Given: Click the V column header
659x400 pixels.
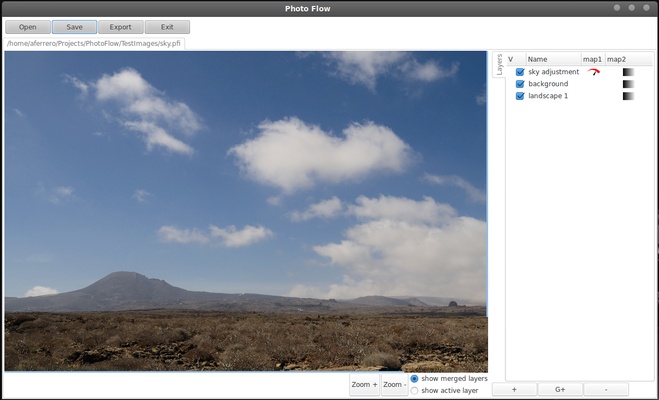Looking at the screenshot, I should pos(516,59).
